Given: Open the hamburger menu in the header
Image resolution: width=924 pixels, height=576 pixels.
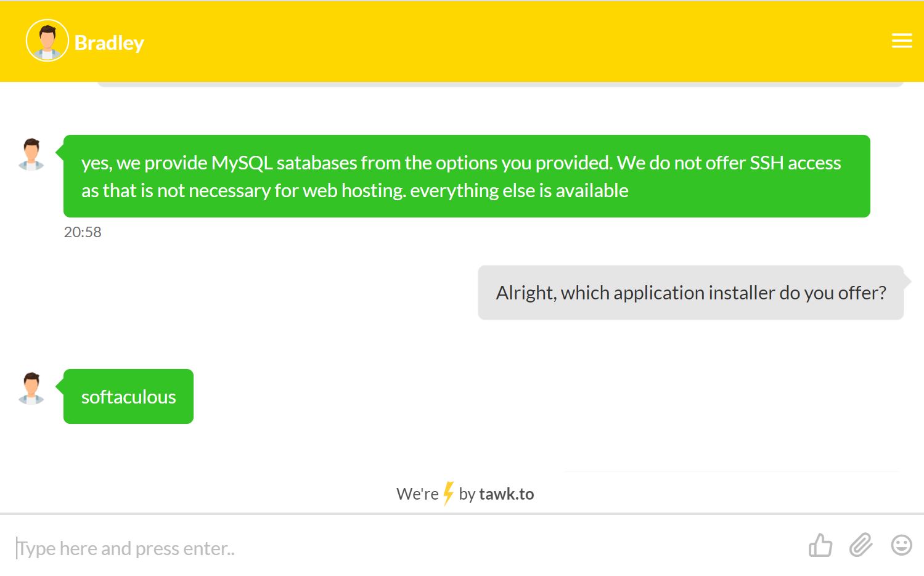Looking at the screenshot, I should click(902, 41).
